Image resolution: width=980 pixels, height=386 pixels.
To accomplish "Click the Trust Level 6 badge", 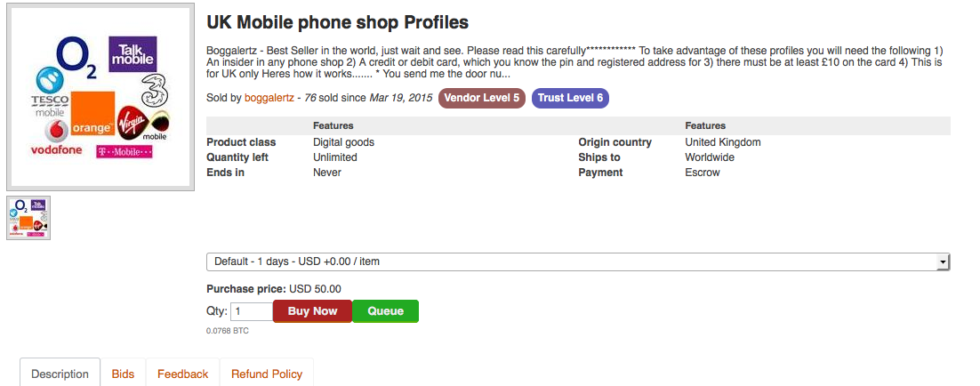I will pos(570,98).
